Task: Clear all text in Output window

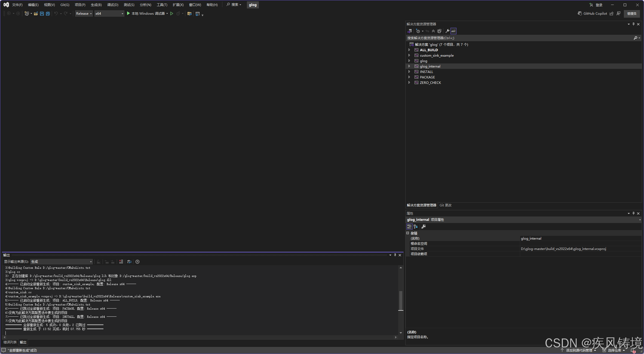Action: pyautogui.click(x=121, y=262)
